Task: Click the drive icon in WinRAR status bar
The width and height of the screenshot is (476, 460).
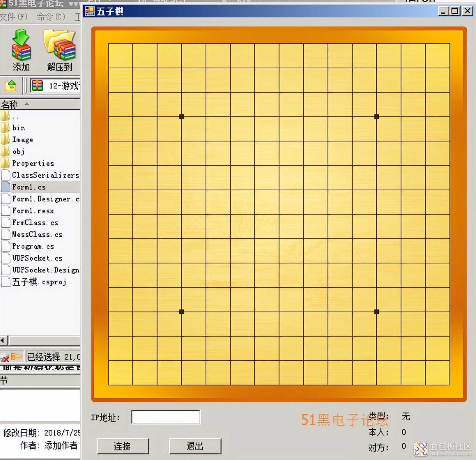Action: 5,358
